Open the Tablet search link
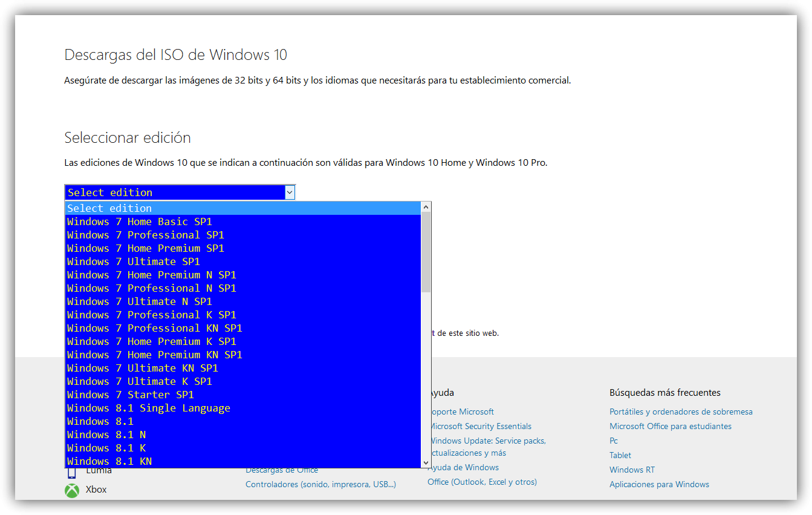Image resolution: width=812 pixels, height=515 pixels. [x=620, y=455]
